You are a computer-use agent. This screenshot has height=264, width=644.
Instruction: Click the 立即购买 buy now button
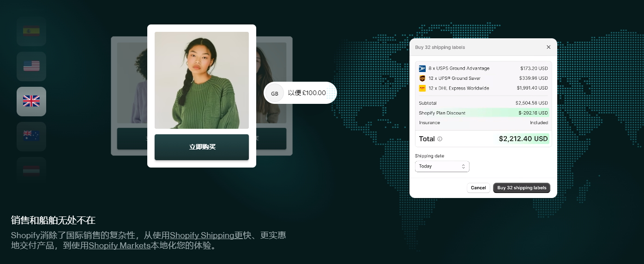click(x=202, y=147)
